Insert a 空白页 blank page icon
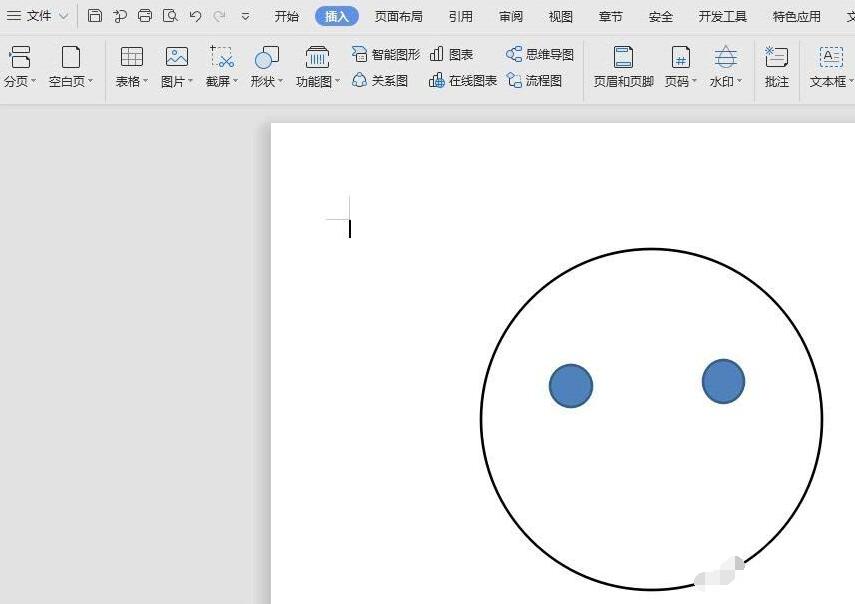Screen dimensions: 855x604 71,57
